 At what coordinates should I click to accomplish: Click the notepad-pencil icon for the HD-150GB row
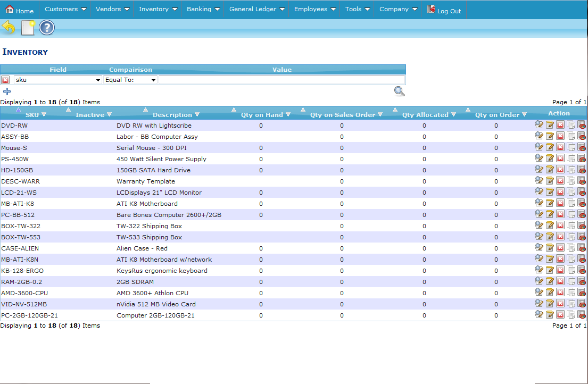[x=550, y=170]
